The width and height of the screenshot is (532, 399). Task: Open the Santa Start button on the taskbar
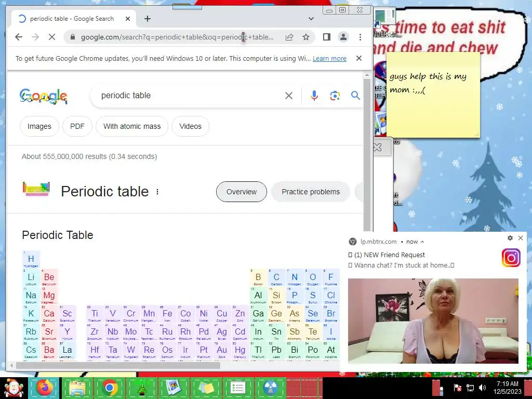pyautogui.click(x=13, y=388)
